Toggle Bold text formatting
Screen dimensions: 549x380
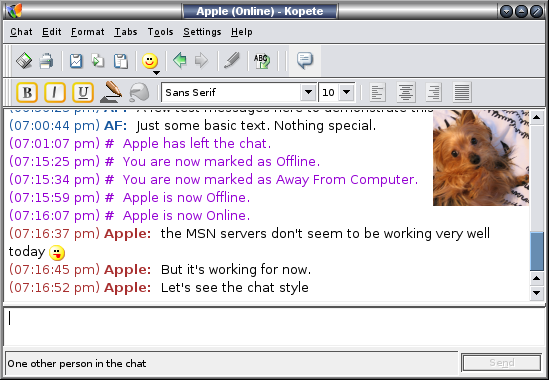pyautogui.click(x=27, y=92)
